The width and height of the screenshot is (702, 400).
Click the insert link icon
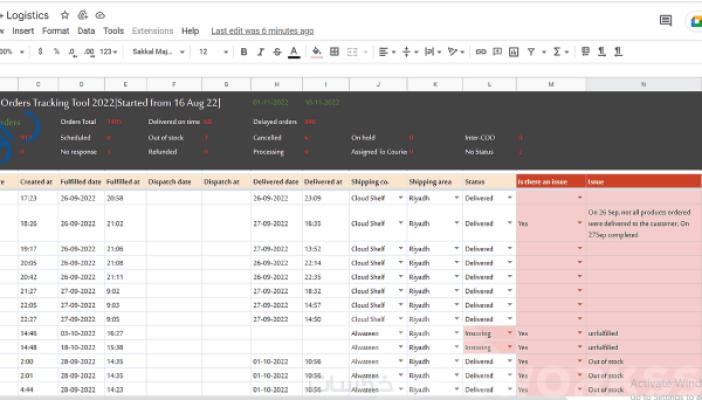pos(481,52)
